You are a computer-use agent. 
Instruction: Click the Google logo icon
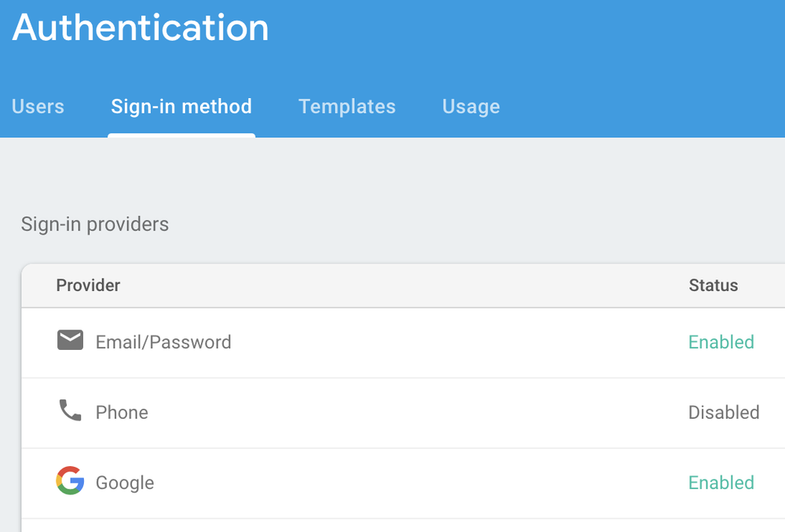[70, 480]
